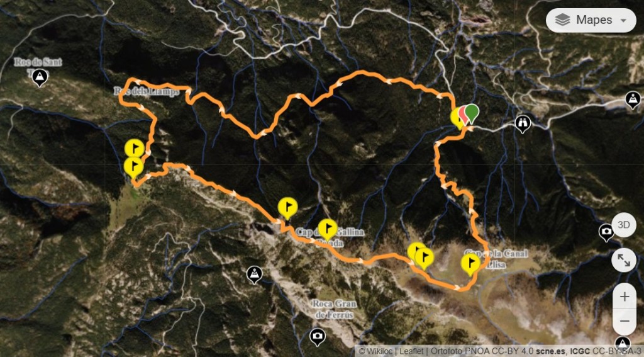Zoom in with the plus button
This screenshot has width=644, height=357.
click(625, 296)
